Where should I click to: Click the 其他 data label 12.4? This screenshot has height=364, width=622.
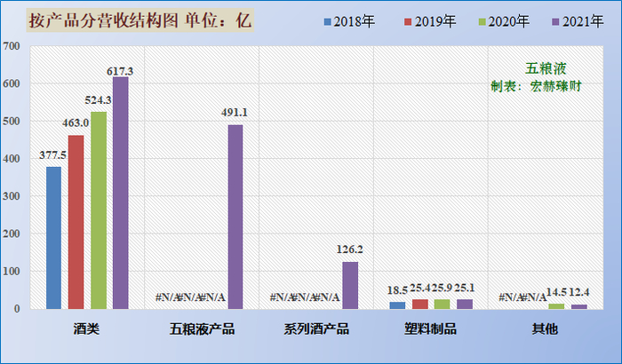click(x=579, y=293)
